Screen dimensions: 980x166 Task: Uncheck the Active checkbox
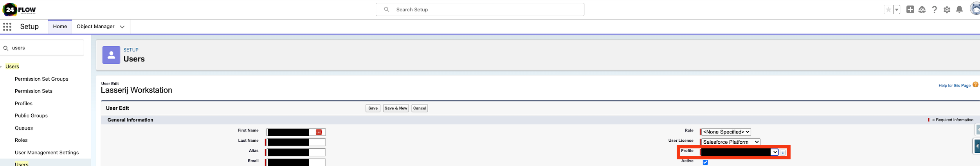705,162
